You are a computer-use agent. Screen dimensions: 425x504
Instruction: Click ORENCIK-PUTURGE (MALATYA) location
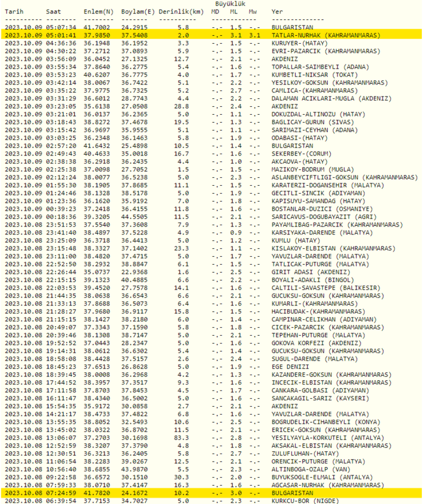coord(318,461)
